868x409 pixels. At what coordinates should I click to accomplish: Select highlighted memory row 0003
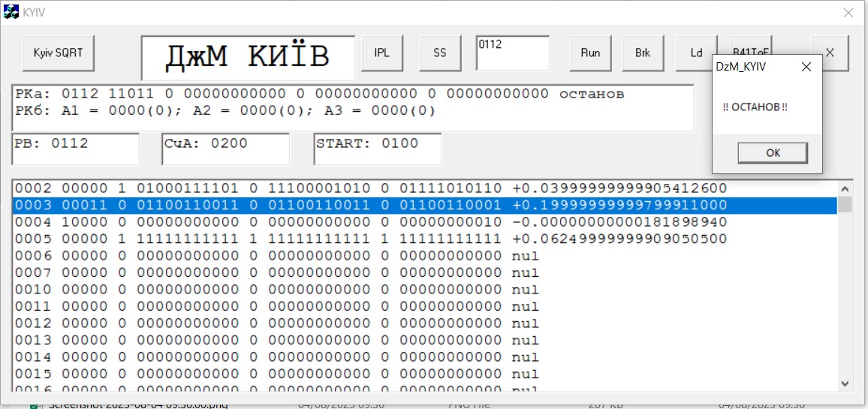(424, 206)
